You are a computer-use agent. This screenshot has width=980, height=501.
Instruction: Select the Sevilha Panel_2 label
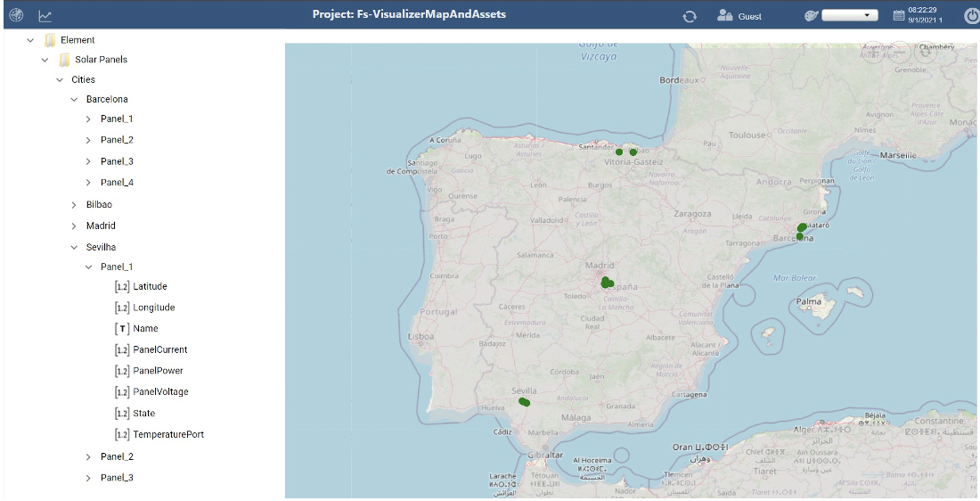(117, 456)
